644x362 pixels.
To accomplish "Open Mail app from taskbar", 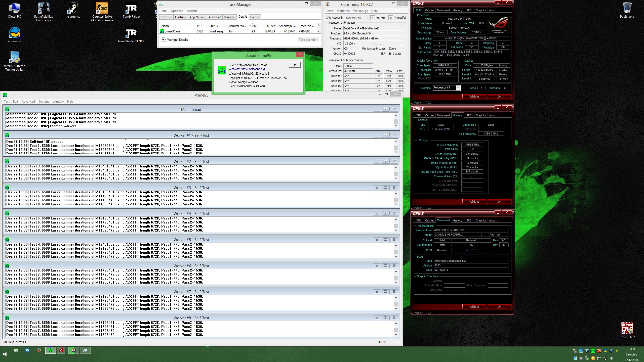I will pos(27,350).
